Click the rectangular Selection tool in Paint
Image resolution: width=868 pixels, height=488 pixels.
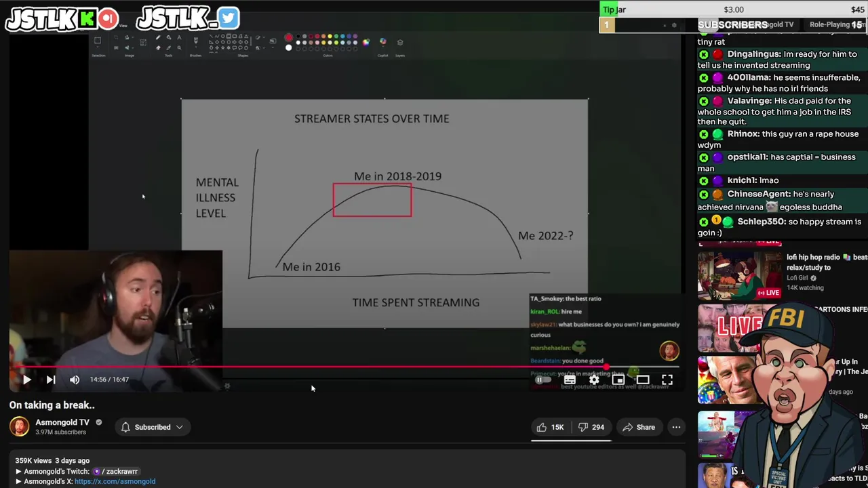coord(98,40)
